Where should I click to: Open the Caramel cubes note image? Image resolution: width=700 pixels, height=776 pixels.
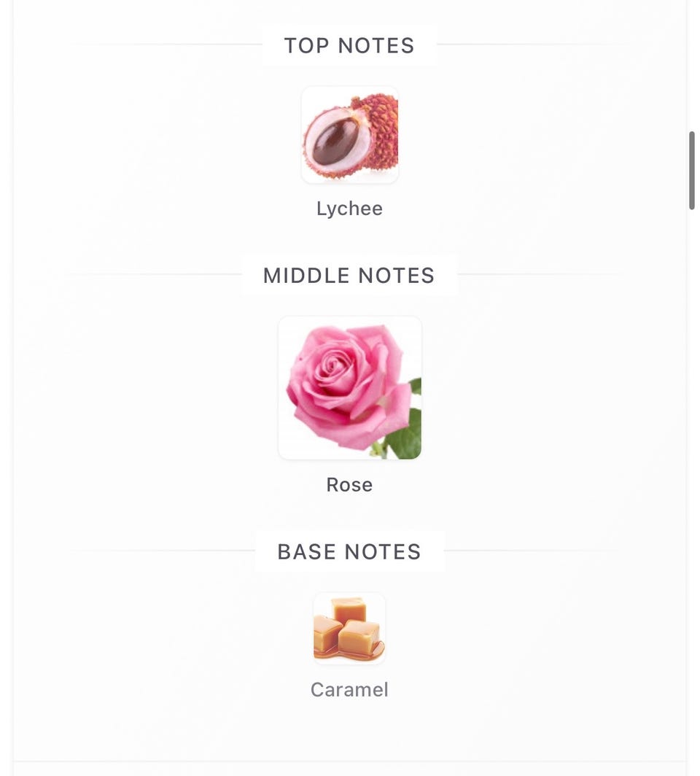point(349,628)
